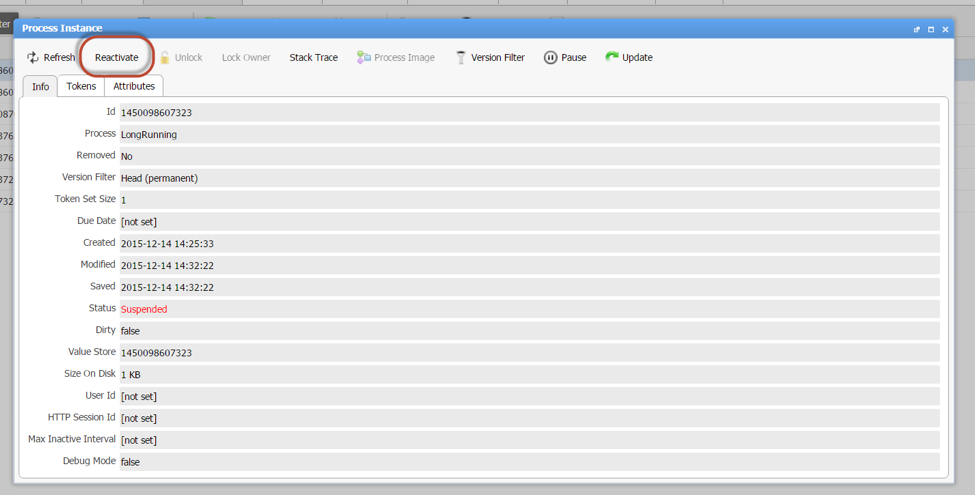
Task: Click the Saved timestamp value
Action: point(167,287)
